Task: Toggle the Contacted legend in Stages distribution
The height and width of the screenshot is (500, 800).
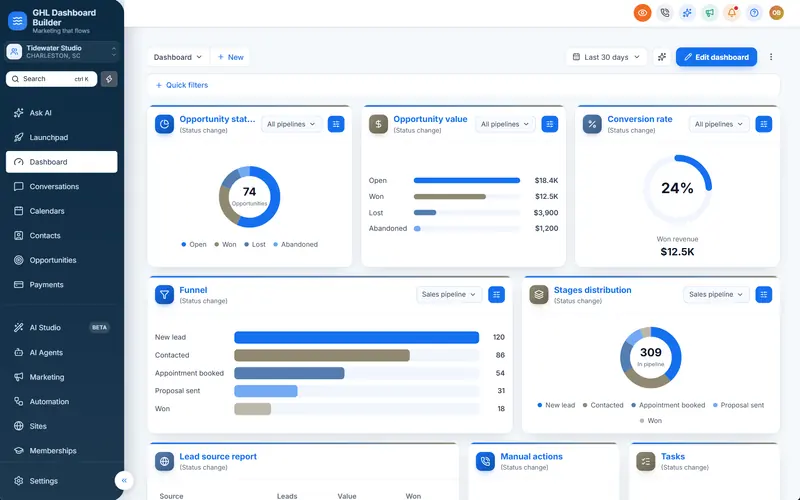Action: click(x=603, y=405)
